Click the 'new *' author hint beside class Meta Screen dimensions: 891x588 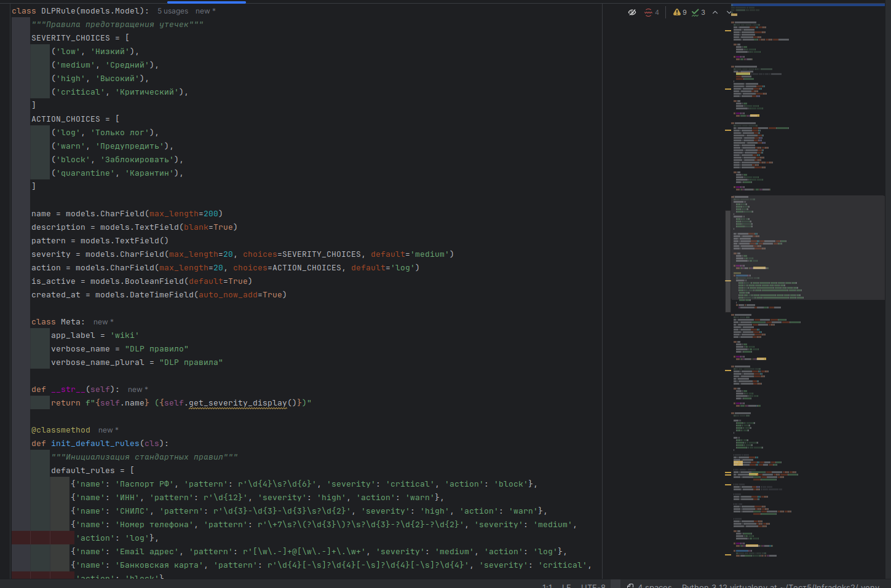pyautogui.click(x=103, y=322)
